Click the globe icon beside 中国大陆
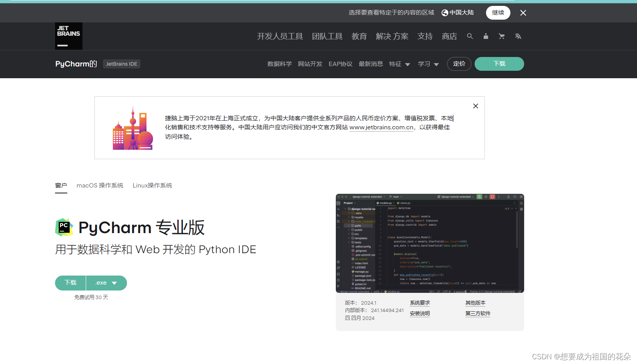The width and height of the screenshot is (637, 364). click(x=445, y=13)
